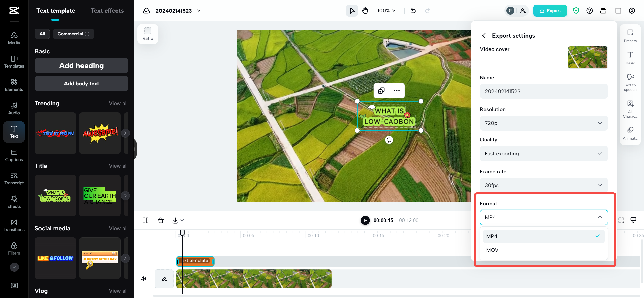Screen dimensions: 644x298
Task: Click View all next to Trending
Action: (x=118, y=103)
